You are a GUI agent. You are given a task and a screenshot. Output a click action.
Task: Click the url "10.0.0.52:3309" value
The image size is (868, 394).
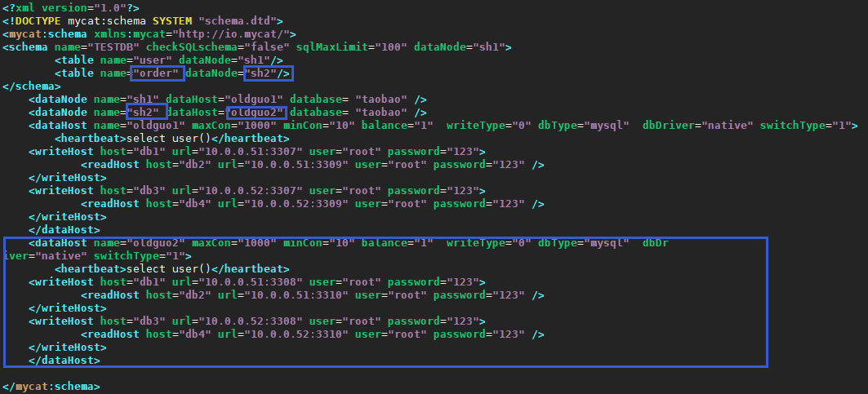coord(296,204)
